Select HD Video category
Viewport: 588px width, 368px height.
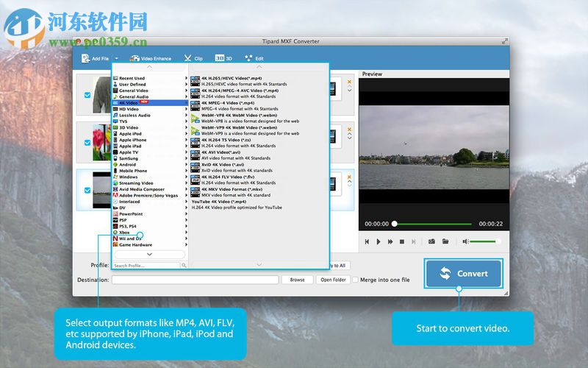150,109
